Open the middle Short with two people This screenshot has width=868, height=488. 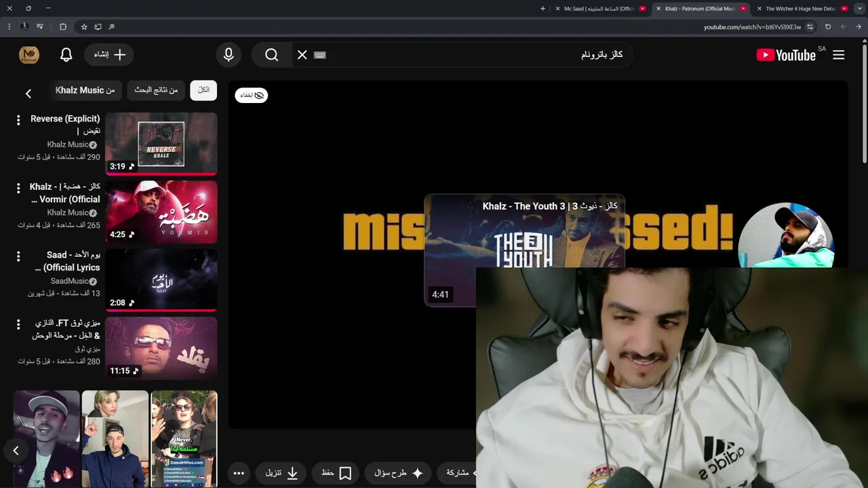[x=115, y=439]
